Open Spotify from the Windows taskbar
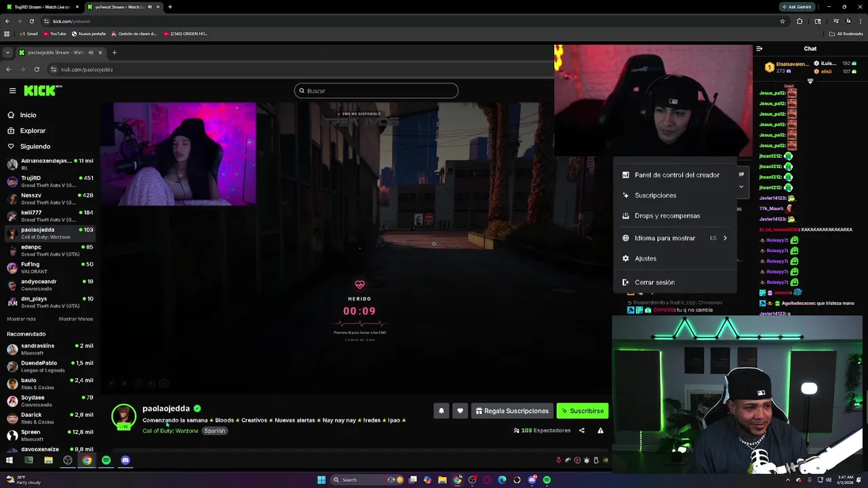The height and width of the screenshot is (488, 868). coord(547,480)
